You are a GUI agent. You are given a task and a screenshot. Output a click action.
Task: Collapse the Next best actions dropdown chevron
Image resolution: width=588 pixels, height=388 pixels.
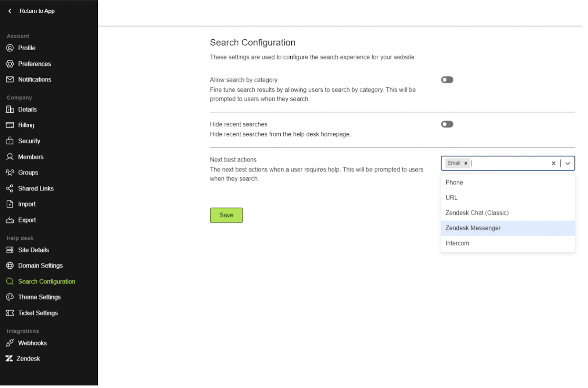[569, 164]
